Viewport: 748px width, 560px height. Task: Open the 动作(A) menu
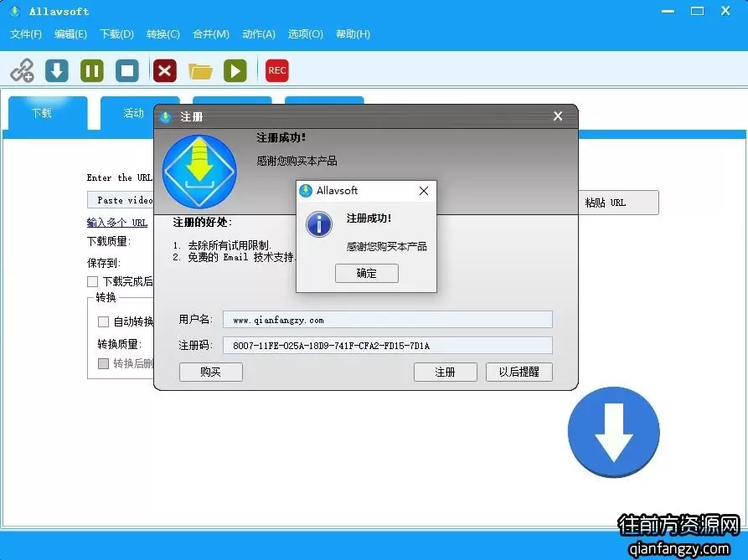[x=259, y=33]
